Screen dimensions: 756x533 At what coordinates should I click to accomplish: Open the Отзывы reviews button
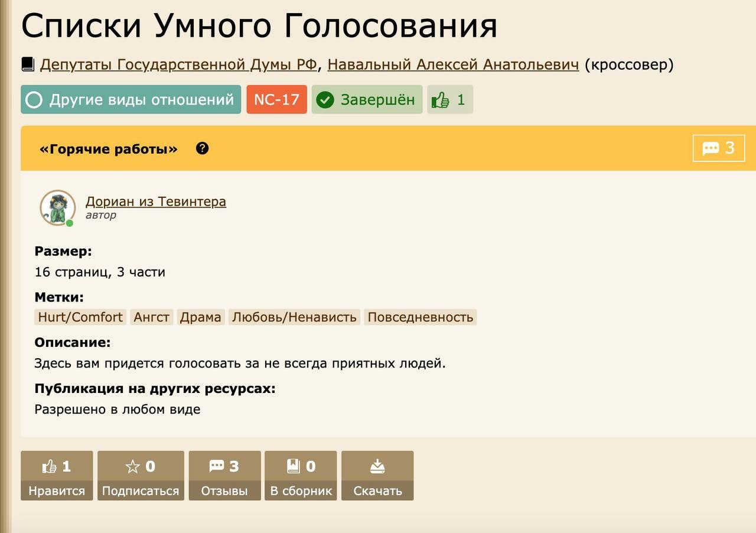[224, 476]
